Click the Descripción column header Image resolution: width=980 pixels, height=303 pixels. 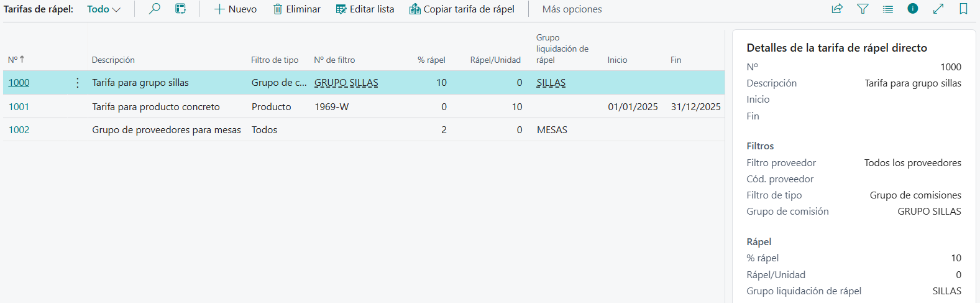coord(113,60)
